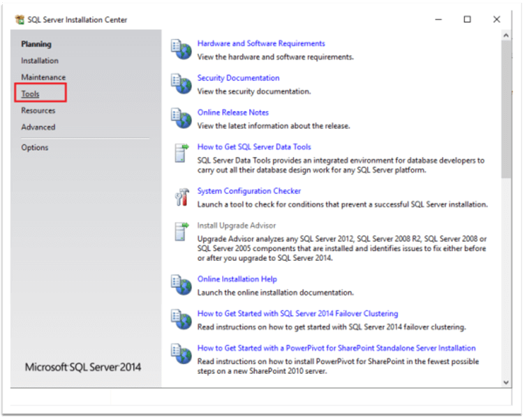Viewport: 527px width, 420px height.
Task: Click the Online Release Notes globe icon
Action: point(181,119)
